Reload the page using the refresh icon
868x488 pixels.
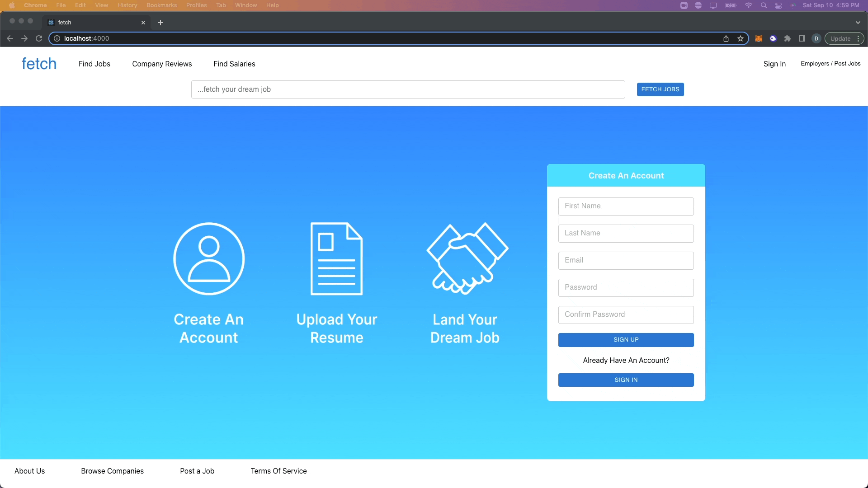pos(39,38)
